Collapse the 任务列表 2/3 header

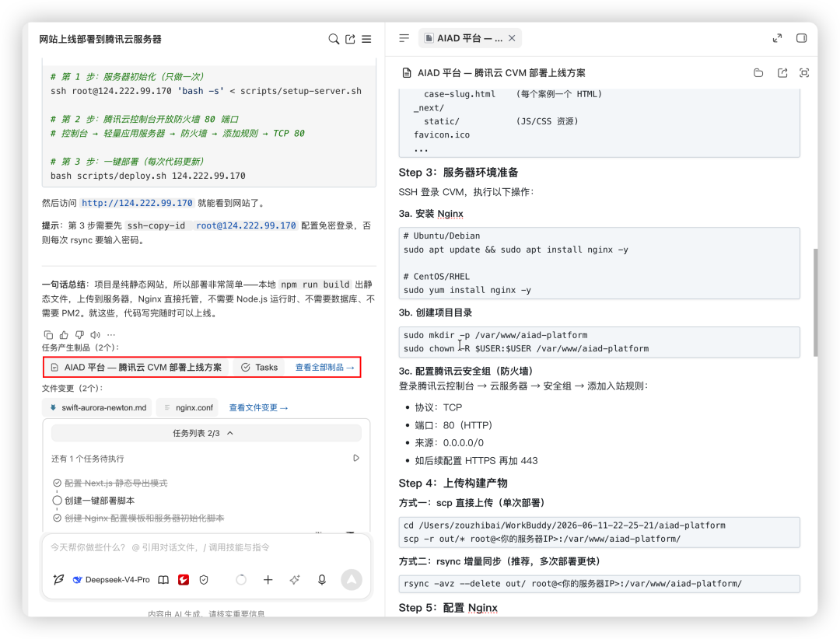point(206,433)
